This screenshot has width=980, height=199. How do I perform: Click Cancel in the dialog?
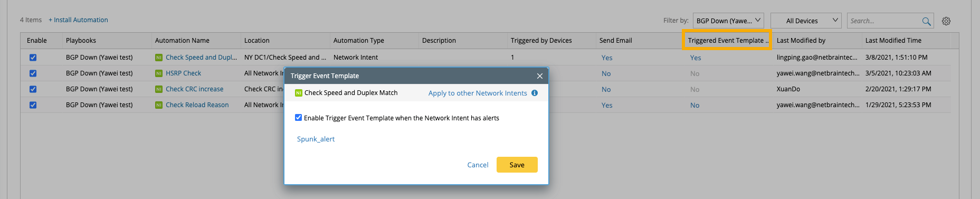[x=478, y=165]
